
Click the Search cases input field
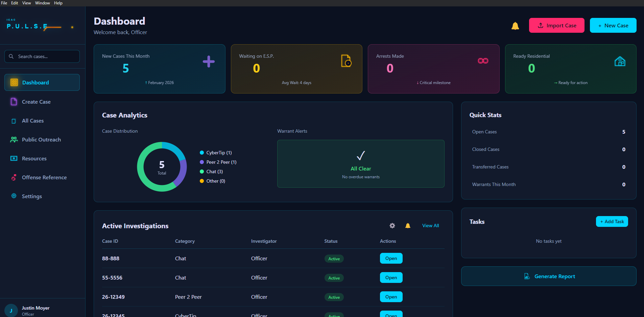(42, 56)
